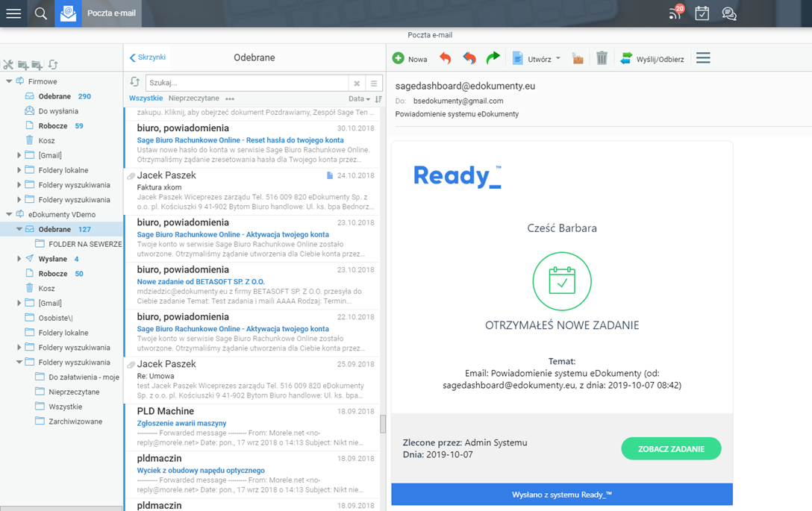Image resolution: width=812 pixels, height=511 pixels.
Task: Clear the search field with the X icon
Action: tap(357, 83)
